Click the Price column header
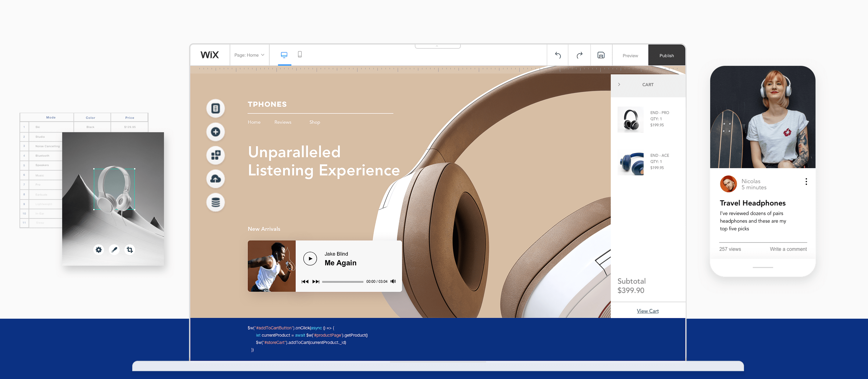This screenshot has width=868, height=379. tap(130, 118)
